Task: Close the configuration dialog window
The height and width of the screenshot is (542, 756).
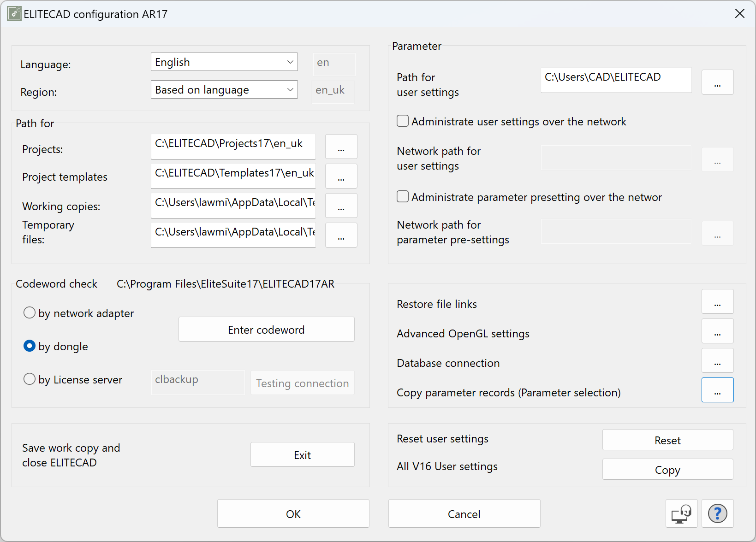Action: (x=739, y=13)
